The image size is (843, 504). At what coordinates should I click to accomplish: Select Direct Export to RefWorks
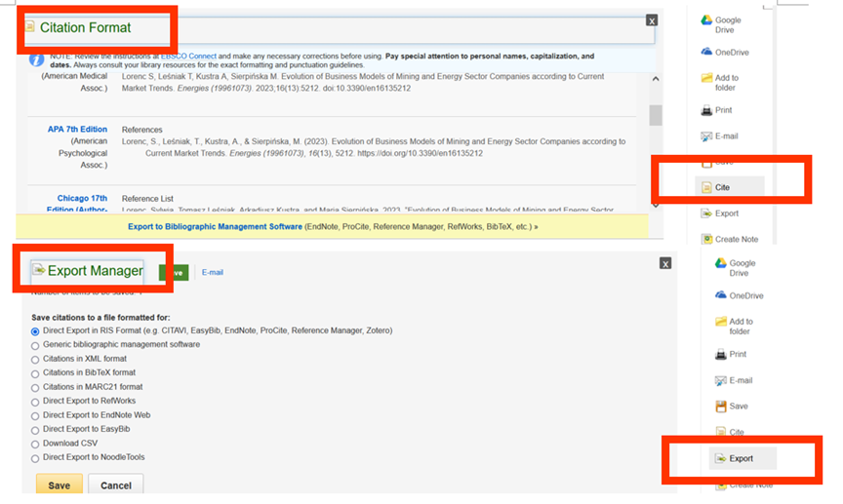point(35,402)
